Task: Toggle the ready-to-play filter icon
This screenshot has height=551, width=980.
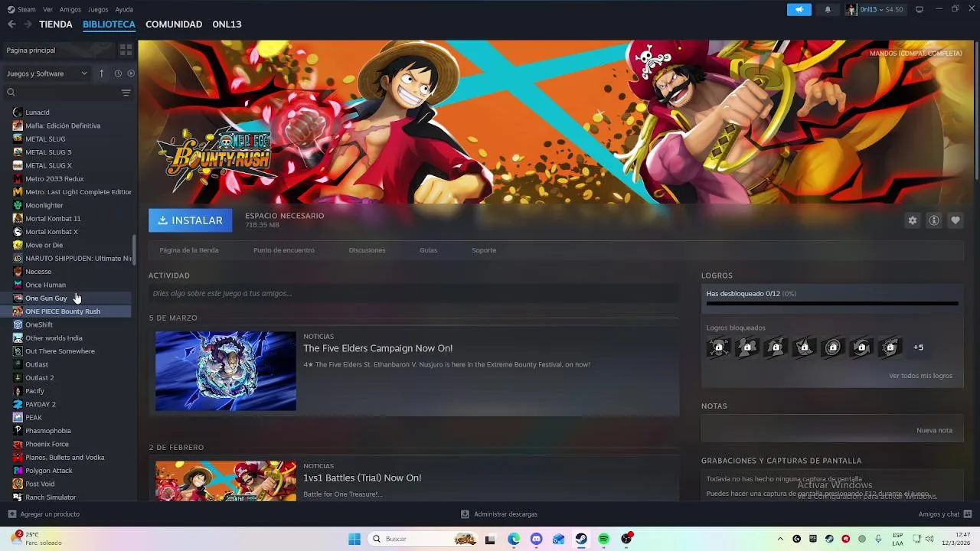Action: click(x=131, y=73)
